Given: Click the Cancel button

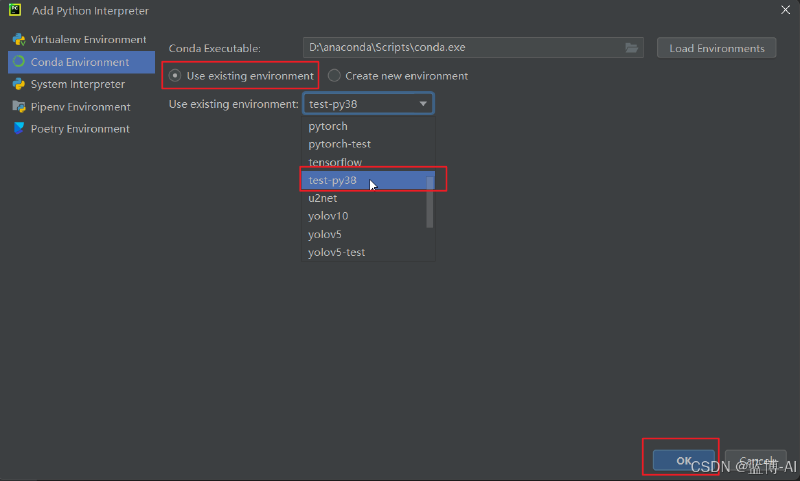Looking at the screenshot, I should point(756,461).
